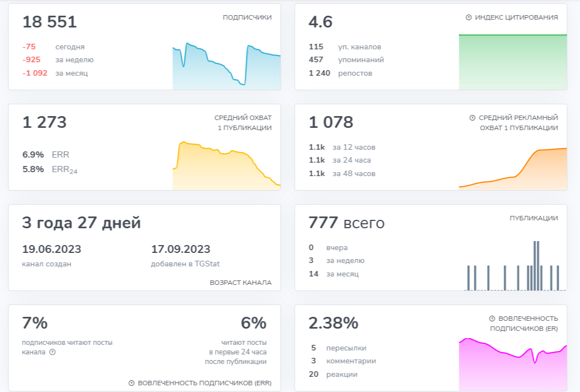
Task: Click the yellow average reach chart
Action: click(x=226, y=165)
